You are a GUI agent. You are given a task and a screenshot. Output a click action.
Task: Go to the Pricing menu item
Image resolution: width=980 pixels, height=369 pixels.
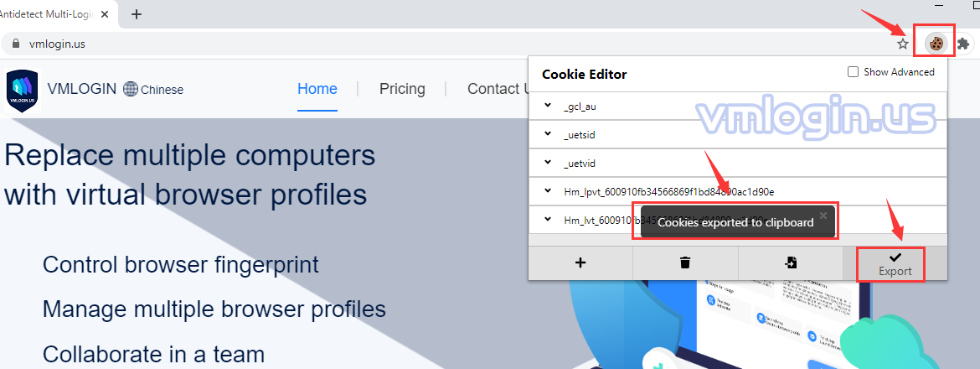402,89
